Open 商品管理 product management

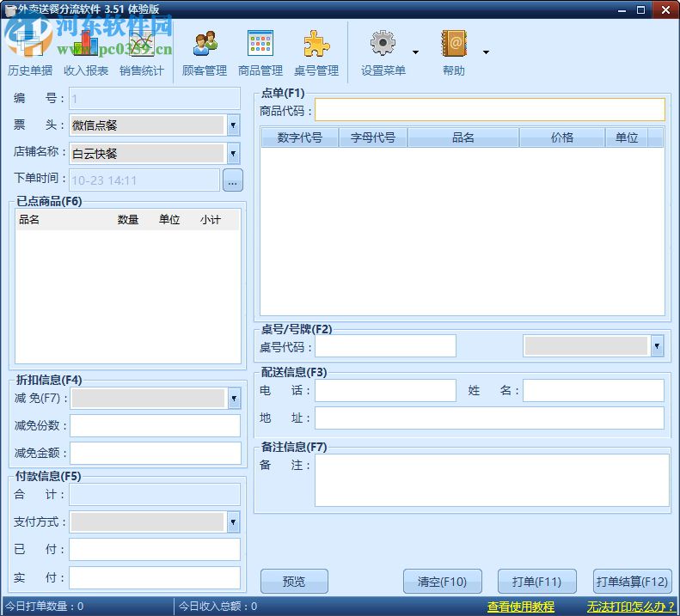[x=260, y=53]
